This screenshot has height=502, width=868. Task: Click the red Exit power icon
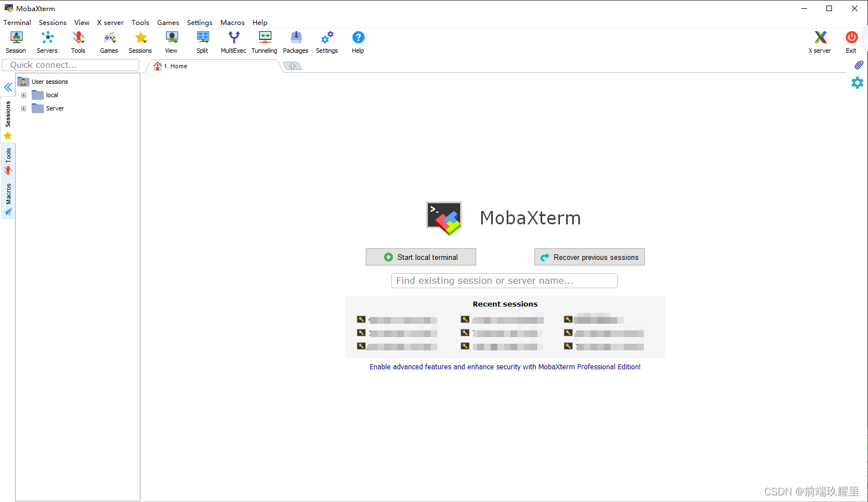point(851,42)
